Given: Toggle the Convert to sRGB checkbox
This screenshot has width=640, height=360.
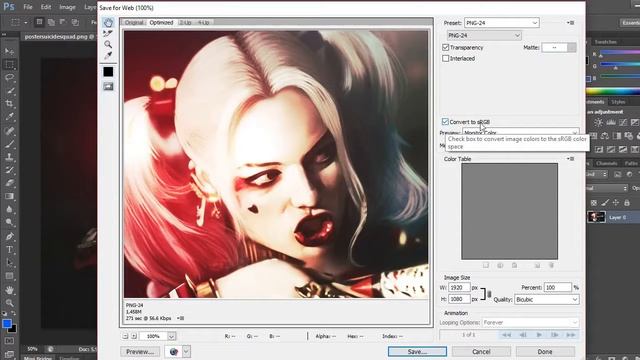Looking at the screenshot, I should 445,122.
